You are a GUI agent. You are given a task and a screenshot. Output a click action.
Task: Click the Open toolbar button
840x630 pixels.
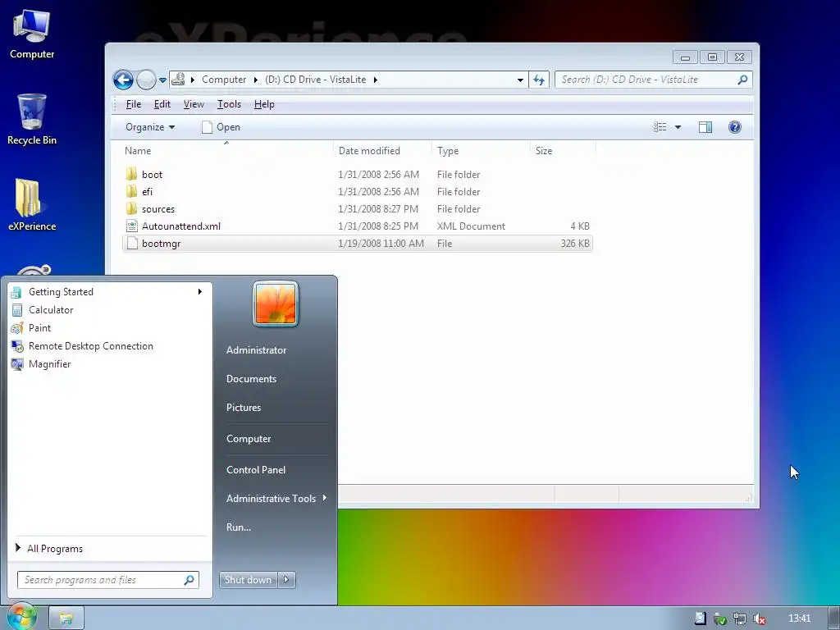(x=221, y=127)
